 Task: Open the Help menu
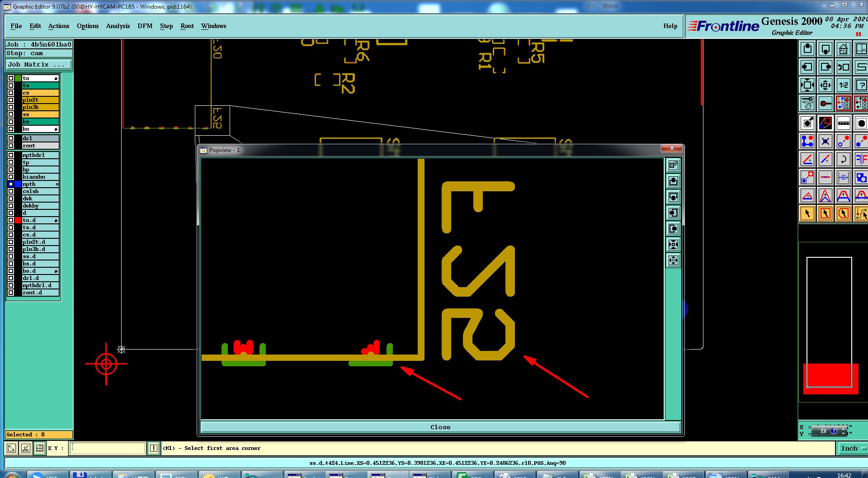pos(670,26)
